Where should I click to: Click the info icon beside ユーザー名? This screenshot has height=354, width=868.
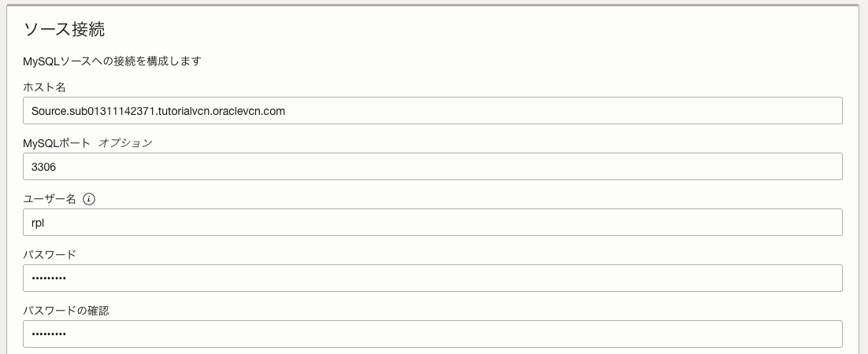pyautogui.click(x=89, y=199)
